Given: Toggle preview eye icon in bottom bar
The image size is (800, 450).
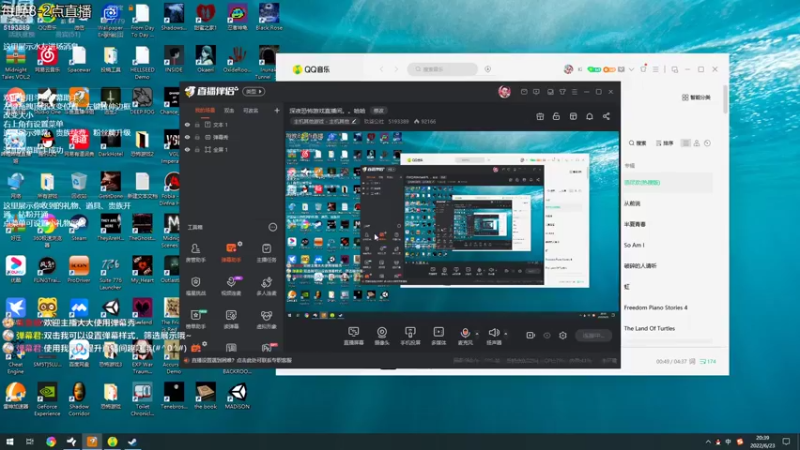Looking at the screenshot, I should [x=546, y=336].
